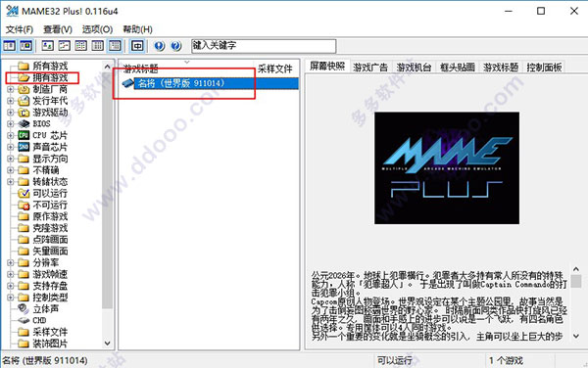Click the folder tree scroll-down arrow
The image size is (588, 368).
pyautogui.click(x=107, y=343)
